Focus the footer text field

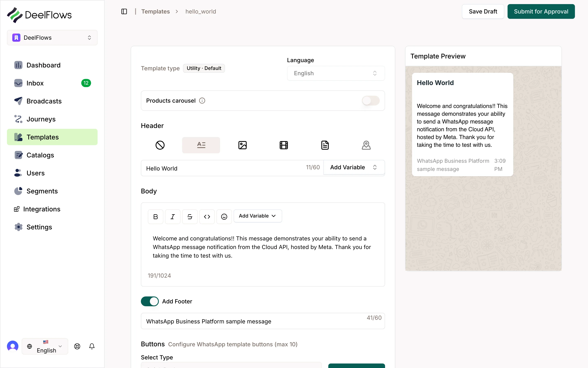point(263,321)
